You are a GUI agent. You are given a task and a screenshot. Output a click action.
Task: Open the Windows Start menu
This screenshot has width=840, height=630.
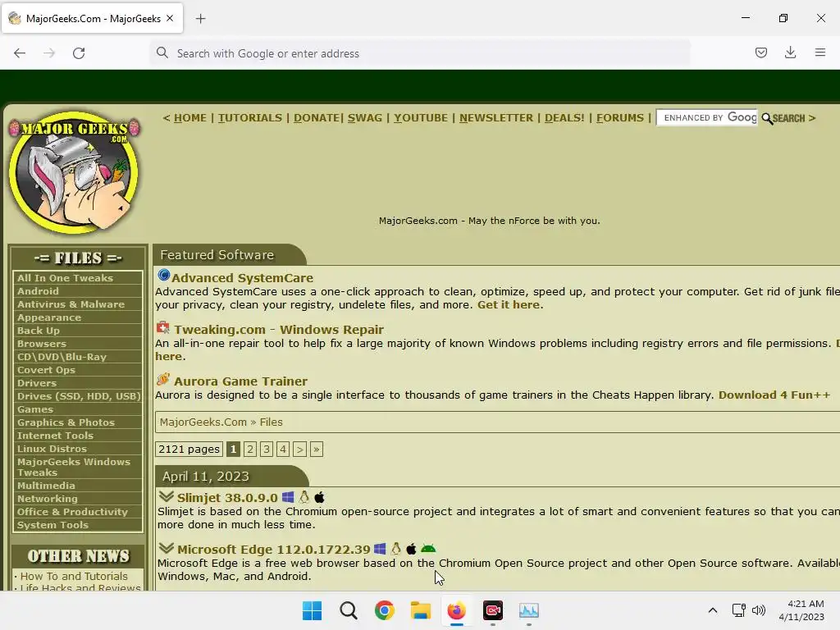[x=312, y=610]
